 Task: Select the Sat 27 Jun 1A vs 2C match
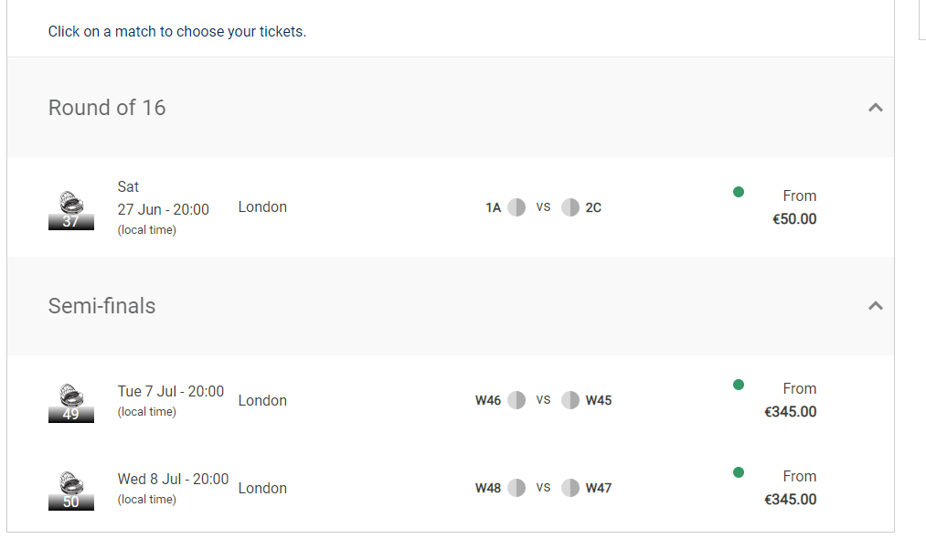coord(451,207)
